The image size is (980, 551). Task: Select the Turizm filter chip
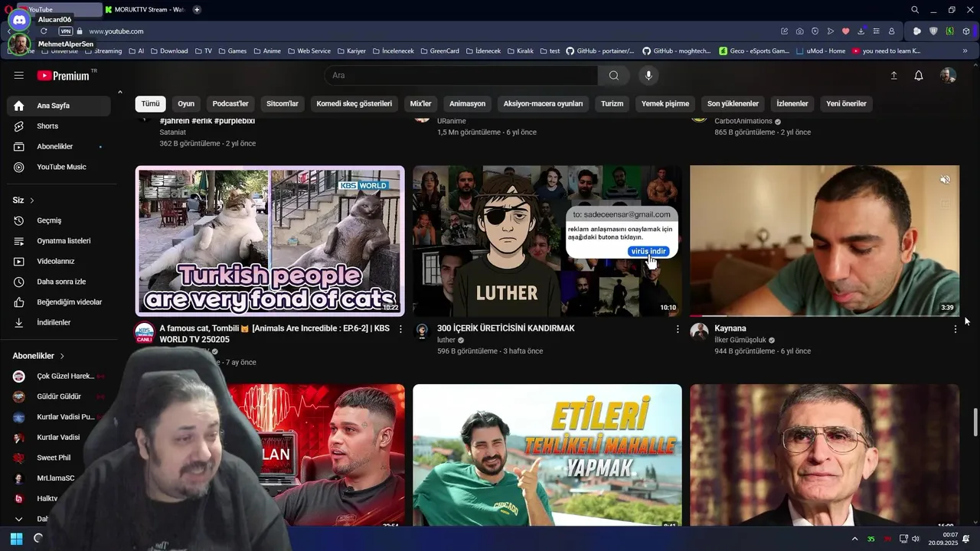pyautogui.click(x=612, y=103)
